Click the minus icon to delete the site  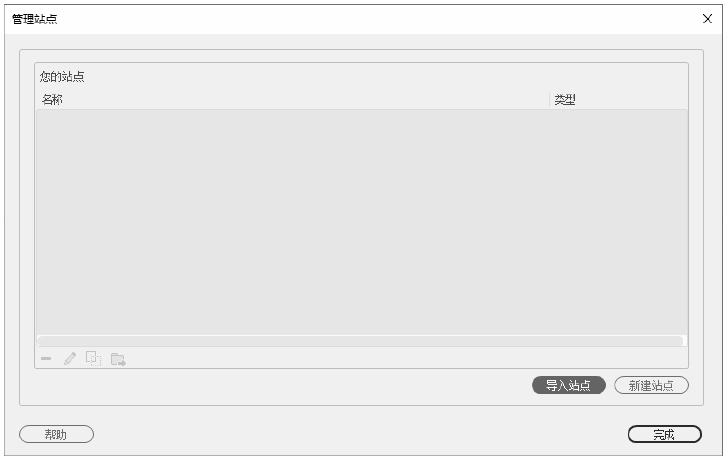[46, 358]
